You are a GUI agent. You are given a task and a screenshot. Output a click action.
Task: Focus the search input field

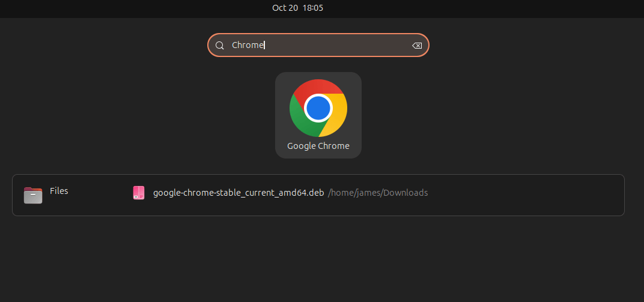[x=336, y=45]
